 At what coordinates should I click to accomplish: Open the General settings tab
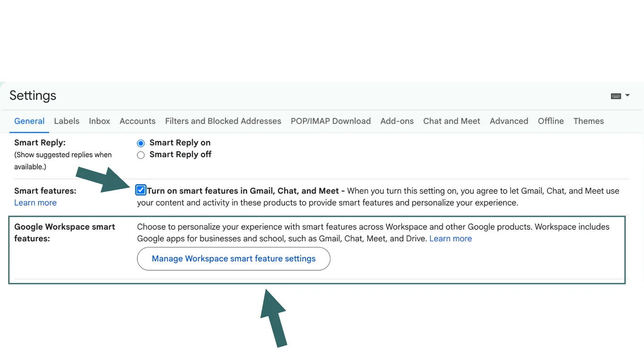pos(29,121)
